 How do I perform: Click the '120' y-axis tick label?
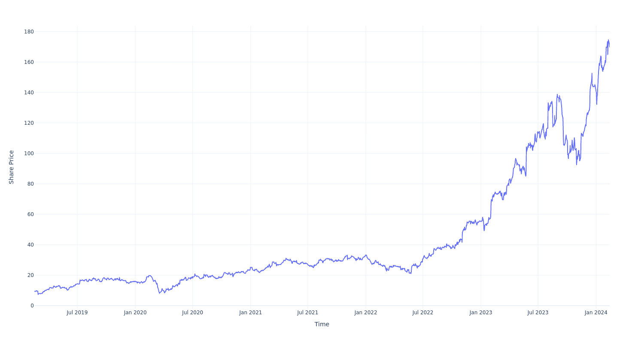29,123
